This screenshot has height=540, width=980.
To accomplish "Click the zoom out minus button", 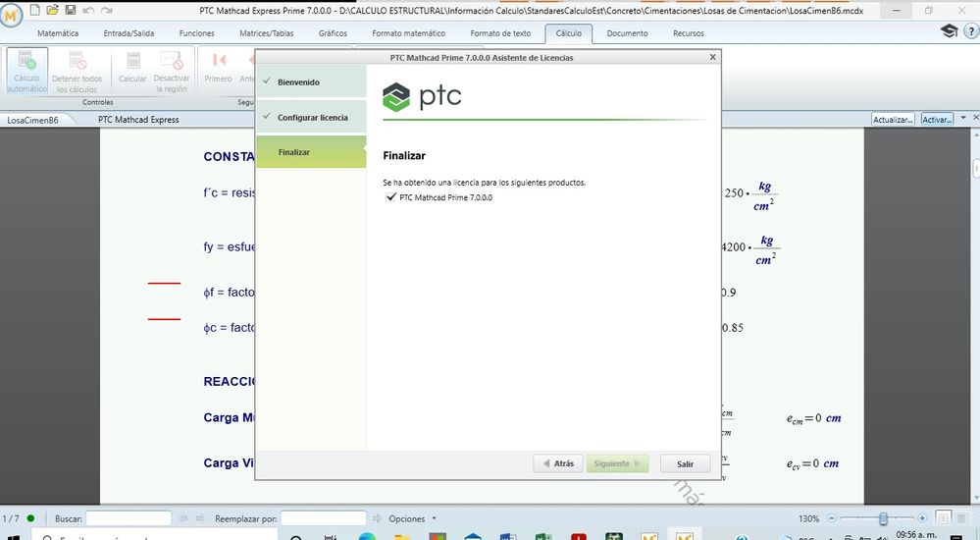I will point(832,518).
